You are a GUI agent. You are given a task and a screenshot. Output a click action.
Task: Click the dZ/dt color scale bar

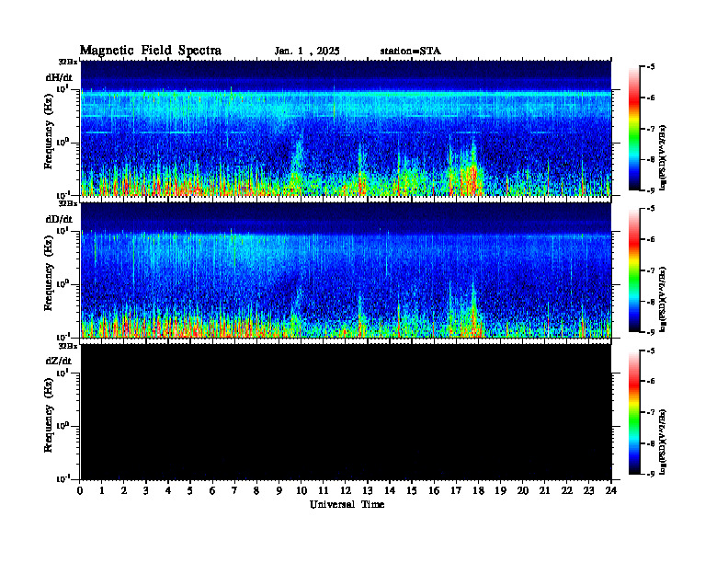(634, 412)
